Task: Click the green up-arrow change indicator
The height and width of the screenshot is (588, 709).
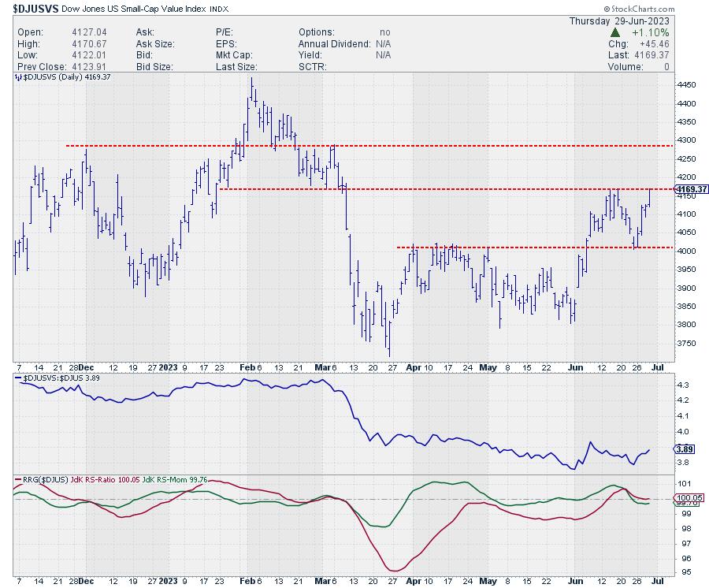Action: (615, 33)
